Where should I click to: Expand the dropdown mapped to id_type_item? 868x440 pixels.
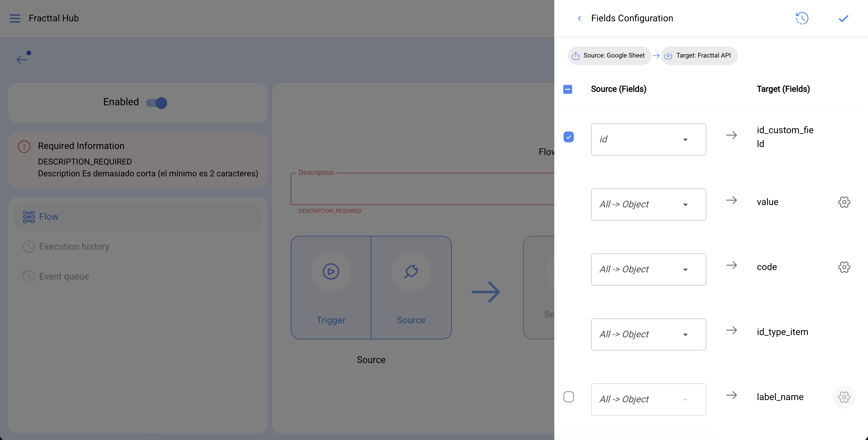(648, 334)
